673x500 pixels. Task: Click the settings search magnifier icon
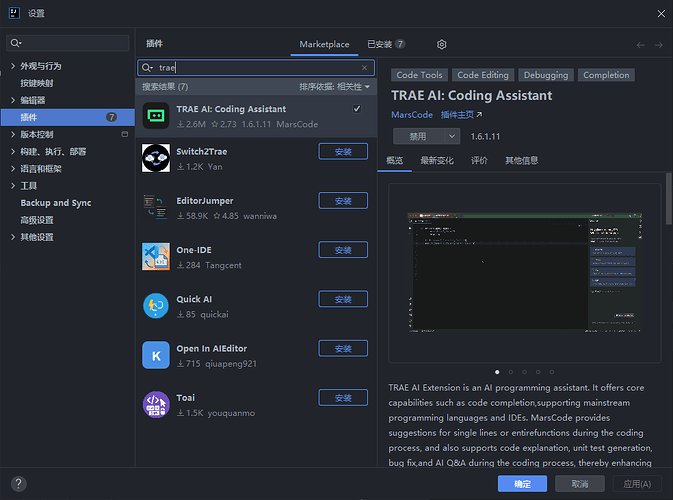tap(16, 43)
